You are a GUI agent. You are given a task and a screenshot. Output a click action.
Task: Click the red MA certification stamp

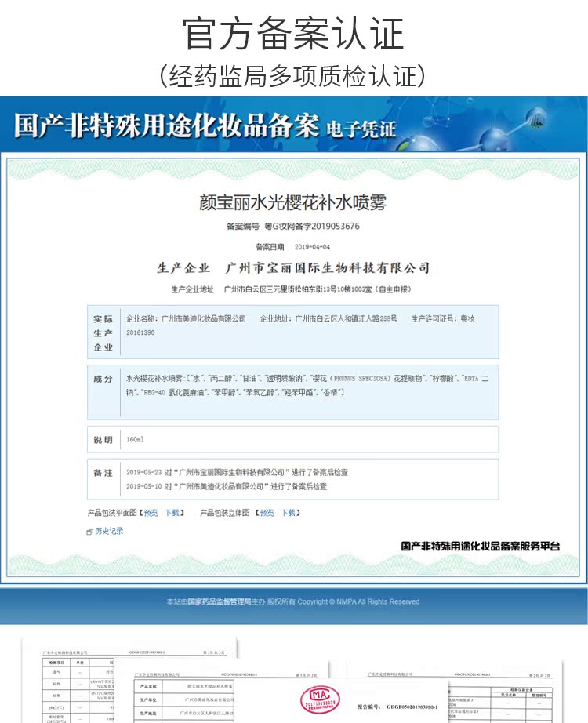[320, 699]
